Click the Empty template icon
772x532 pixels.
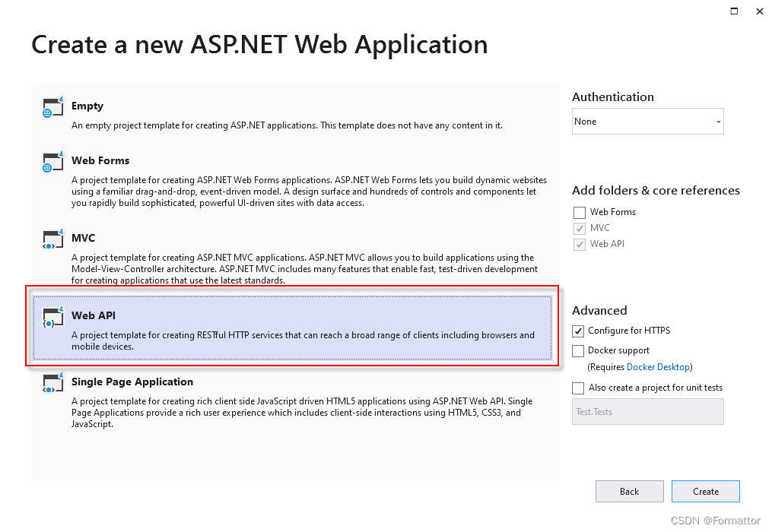click(x=52, y=107)
